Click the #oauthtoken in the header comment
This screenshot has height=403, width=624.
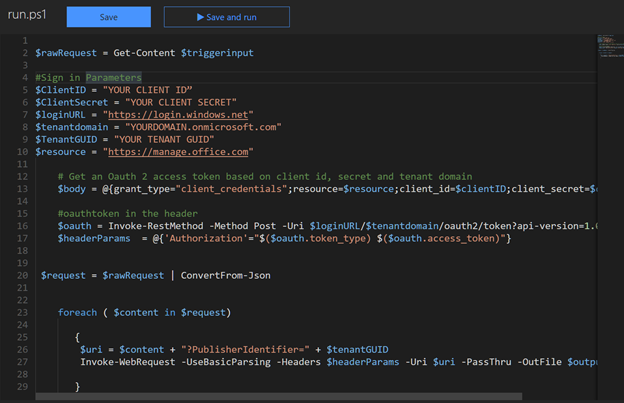(127, 213)
